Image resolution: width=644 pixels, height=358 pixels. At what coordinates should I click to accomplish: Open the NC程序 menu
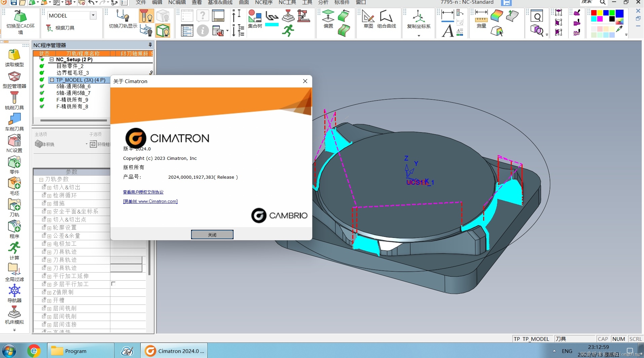[x=264, y=2]
